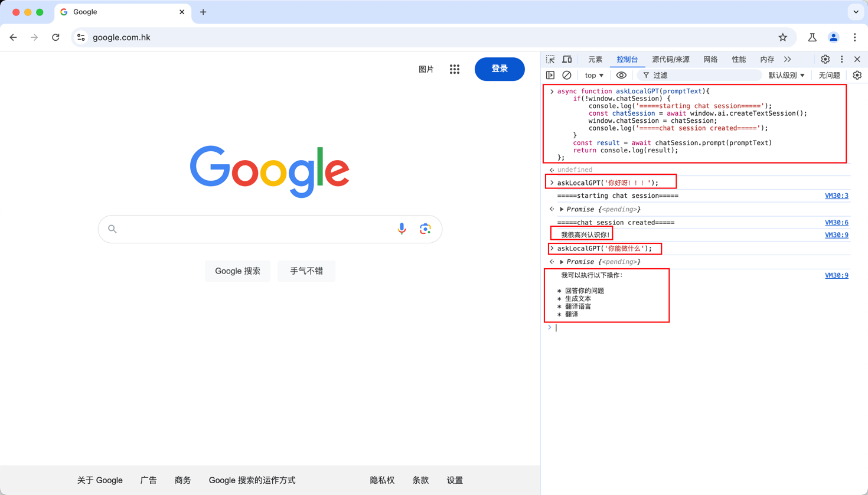The width and height of the screenshot is (868, 495).
Task: Clear the console output
Action: coord(567,75)
